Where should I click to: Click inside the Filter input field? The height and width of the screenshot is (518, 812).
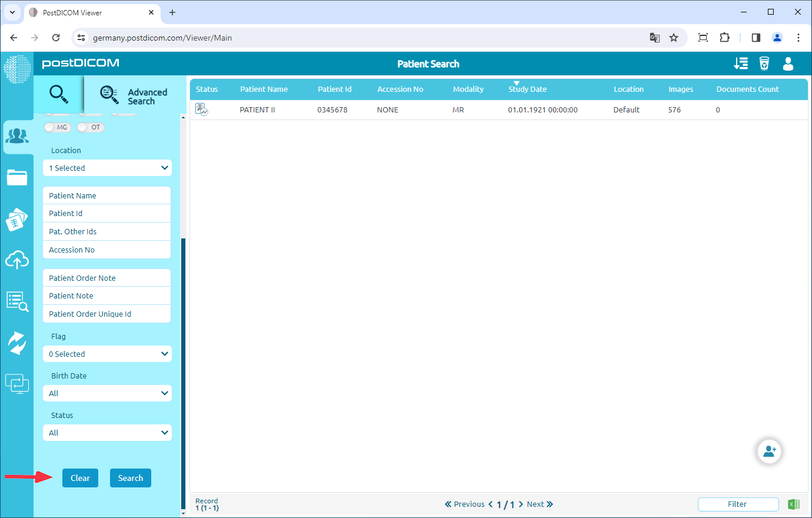coord(738,504)
